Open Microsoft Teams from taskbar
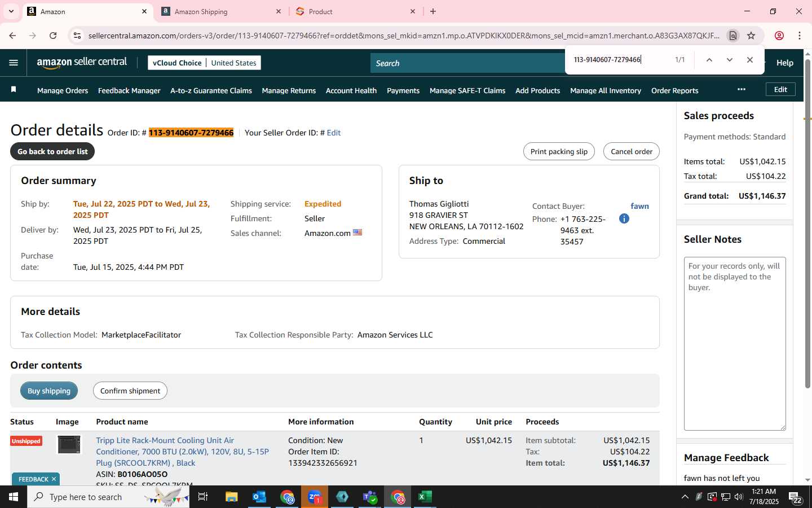 370,497
